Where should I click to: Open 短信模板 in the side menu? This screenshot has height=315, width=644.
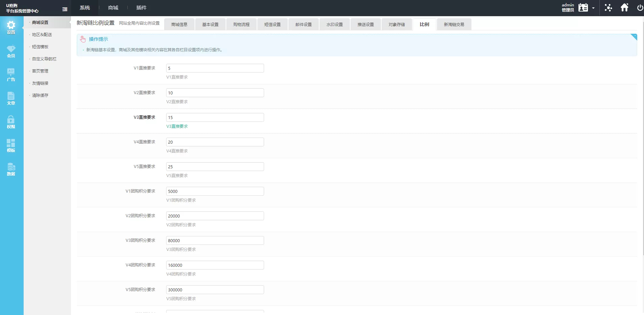pos(40,47)
